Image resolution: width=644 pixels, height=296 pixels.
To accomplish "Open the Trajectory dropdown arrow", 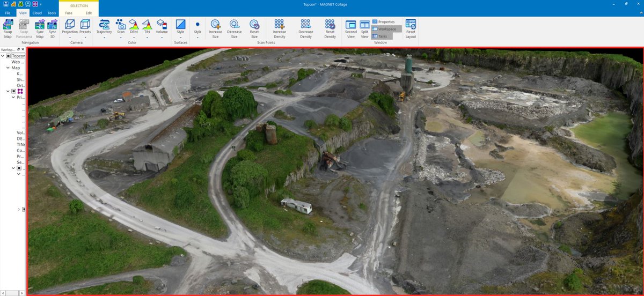I will pyautogui.click(x=104, y=39).
